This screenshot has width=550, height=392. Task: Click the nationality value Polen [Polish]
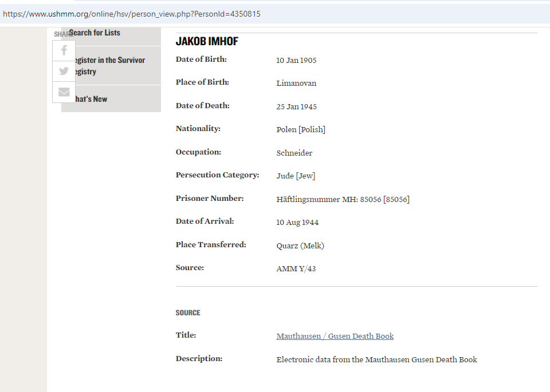click(301, 130)
